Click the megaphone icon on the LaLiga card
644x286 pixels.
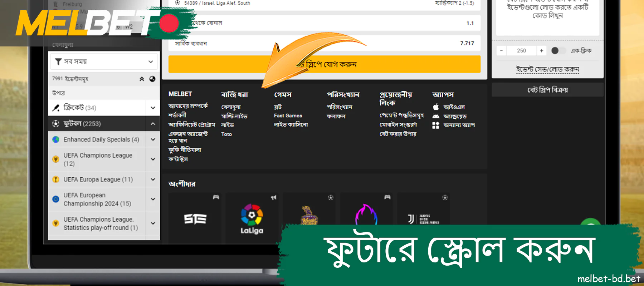point(274,197)
